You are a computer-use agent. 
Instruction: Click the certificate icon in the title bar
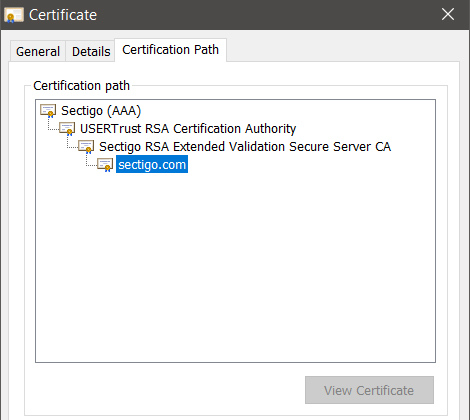click(14, 15)
